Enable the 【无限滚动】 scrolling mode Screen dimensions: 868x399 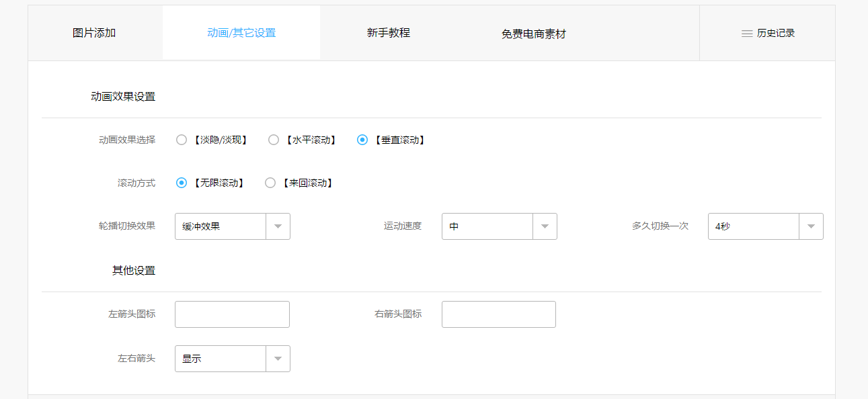pos(181,182)
